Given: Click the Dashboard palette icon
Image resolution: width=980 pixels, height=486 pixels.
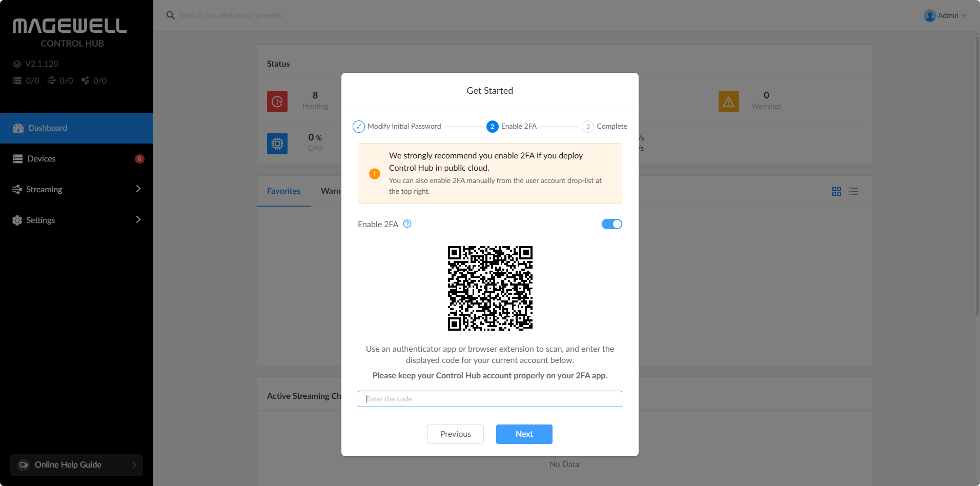Looking at the screenshot, I should tap(18, 128).
